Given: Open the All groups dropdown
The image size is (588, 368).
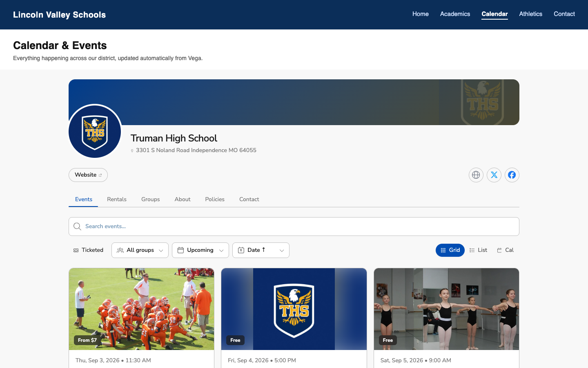Looking at the screenshot, I should pos(140,250).
